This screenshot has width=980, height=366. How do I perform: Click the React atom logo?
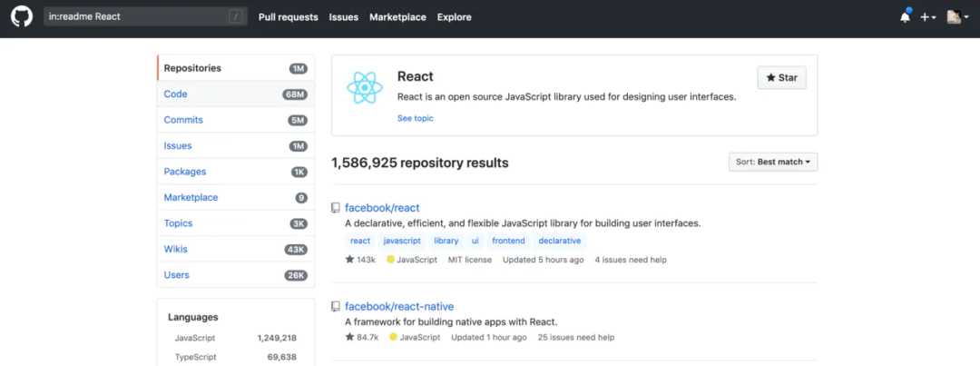(x=365, y=88)
